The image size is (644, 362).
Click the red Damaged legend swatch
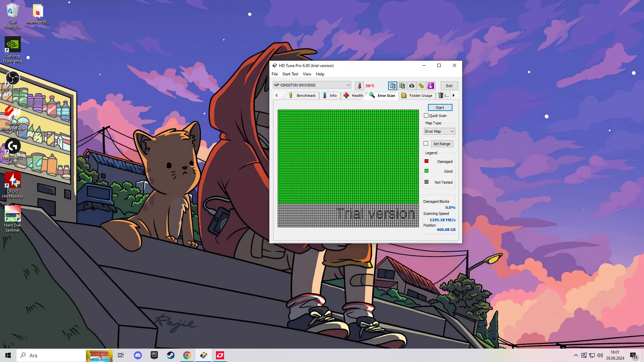pos(426,161)
